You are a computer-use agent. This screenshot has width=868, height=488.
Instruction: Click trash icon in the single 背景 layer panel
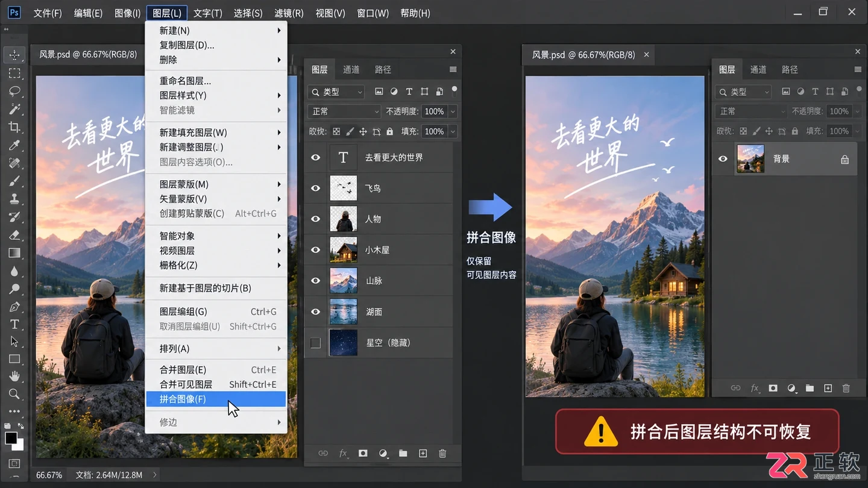846,389
